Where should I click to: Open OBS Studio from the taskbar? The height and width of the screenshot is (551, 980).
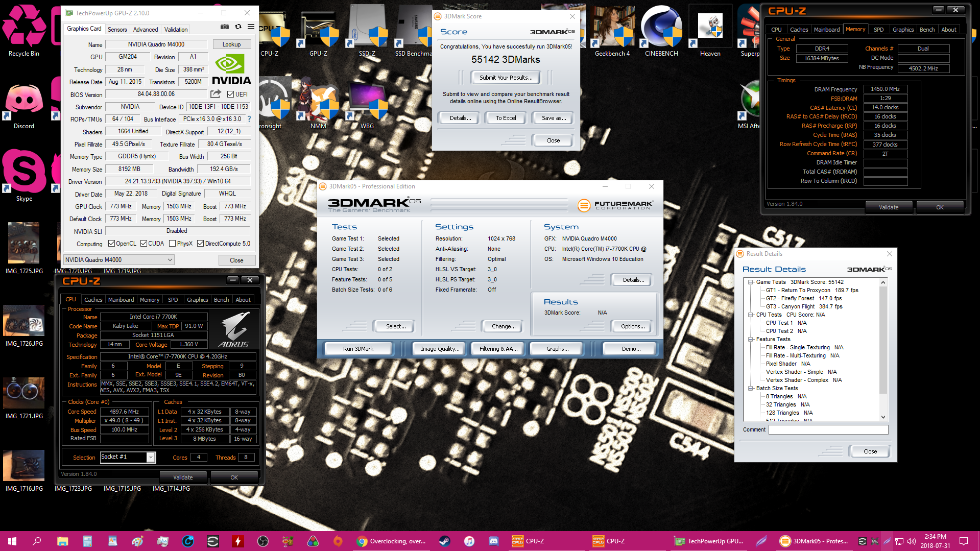(263, 541)
